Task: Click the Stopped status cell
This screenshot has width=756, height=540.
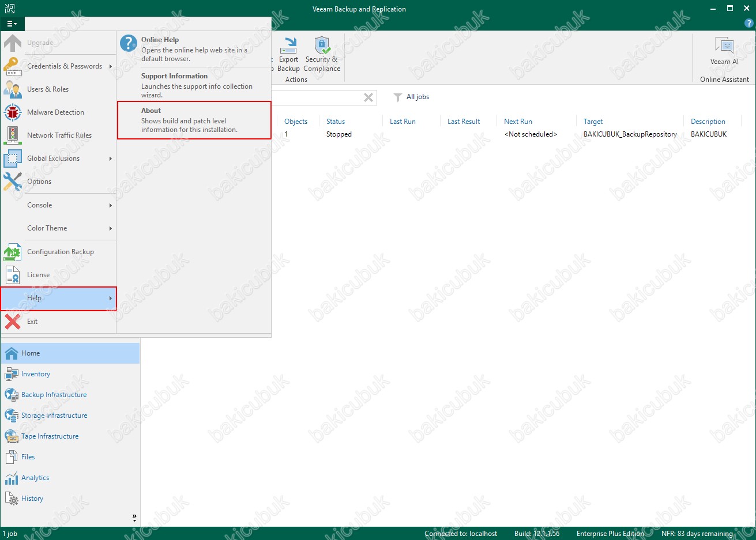Action: 339,134
